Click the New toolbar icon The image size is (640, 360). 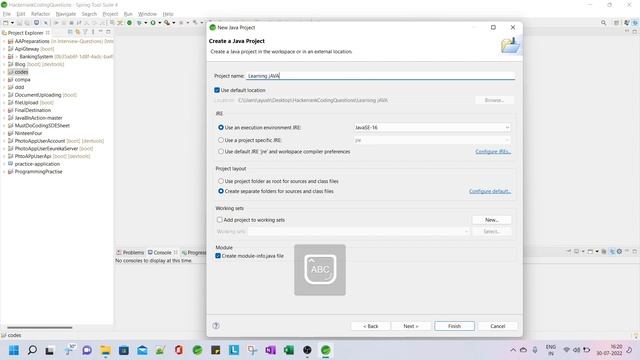click(x=6, y=23)
